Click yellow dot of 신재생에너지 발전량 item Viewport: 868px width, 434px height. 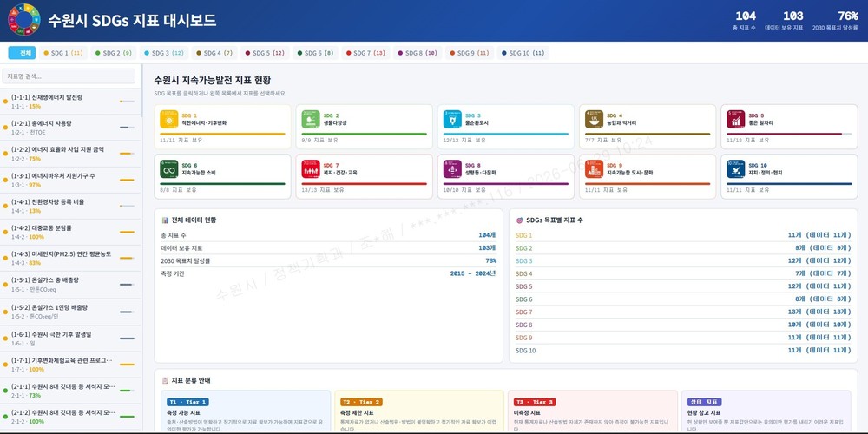pyautogui.click(x=5, y=102)
